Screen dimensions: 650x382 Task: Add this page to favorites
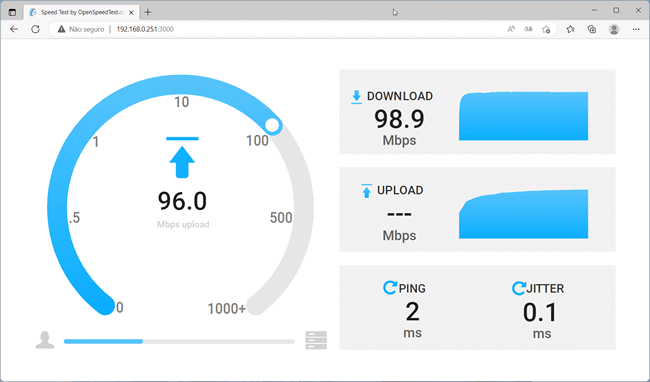click(x=546, y=29)
